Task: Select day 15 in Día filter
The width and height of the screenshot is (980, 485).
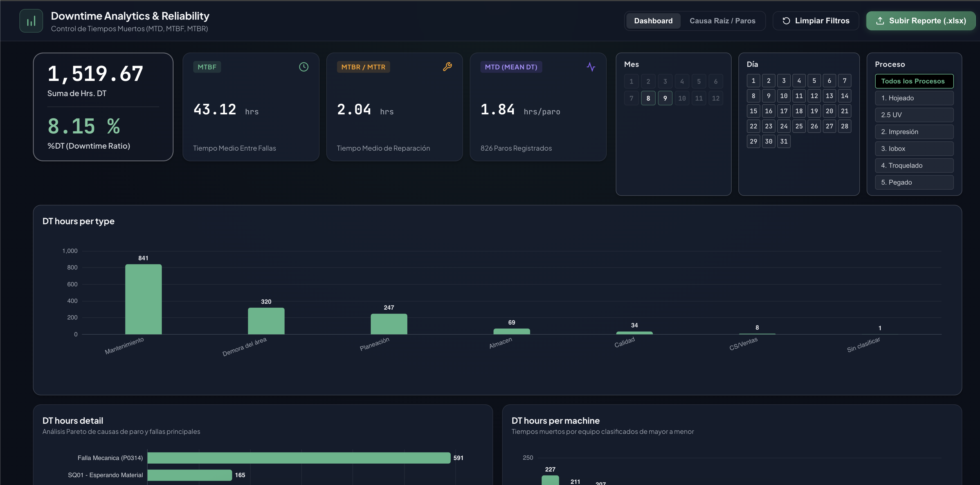Action: click(753, 111)
